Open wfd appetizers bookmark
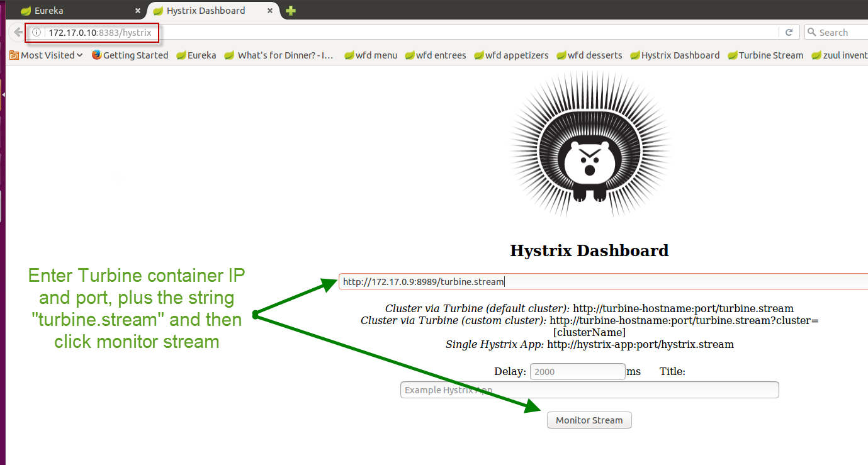The image size is (868, 465). click(x=511, y=55)
